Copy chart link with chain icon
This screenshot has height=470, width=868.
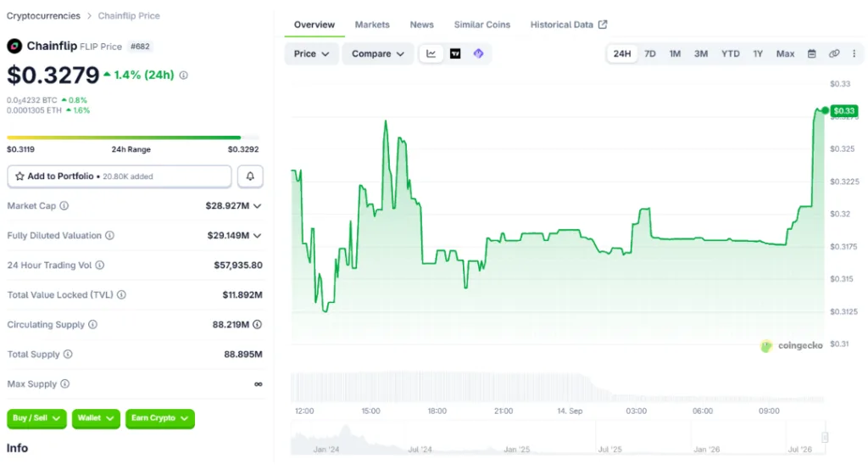(x=834, y=53)
